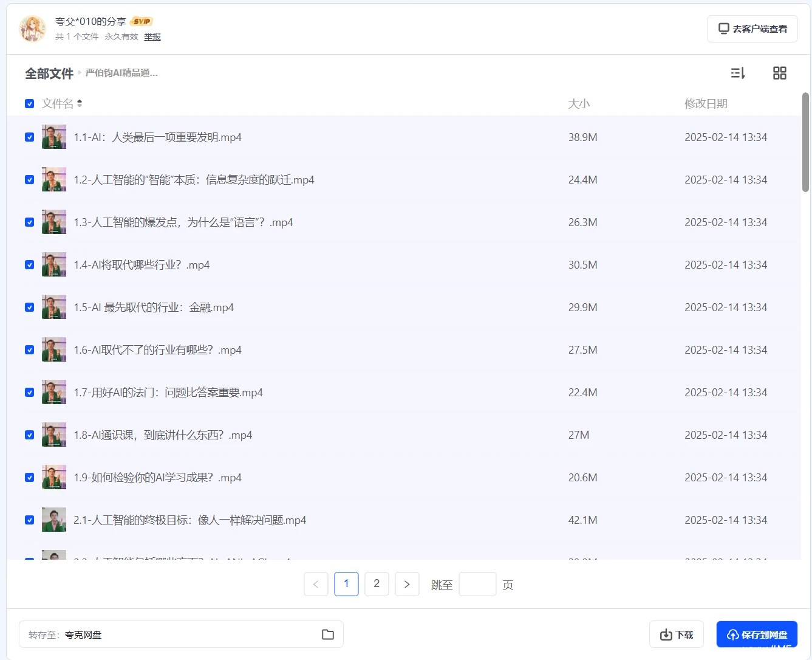Navigate to 全部文件 breadcrumb root
Screen dimensions: 812x660
[49, 74]
